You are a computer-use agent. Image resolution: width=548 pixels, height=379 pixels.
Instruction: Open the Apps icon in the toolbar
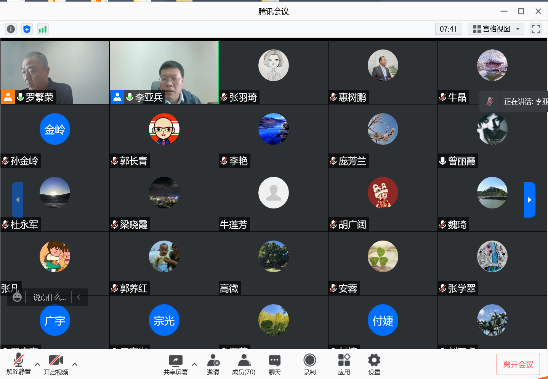344,364
